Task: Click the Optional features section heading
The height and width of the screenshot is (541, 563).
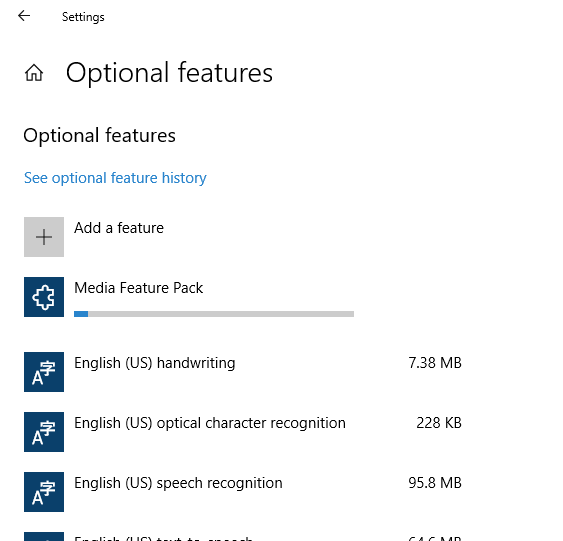Action: tap(99, 136)
